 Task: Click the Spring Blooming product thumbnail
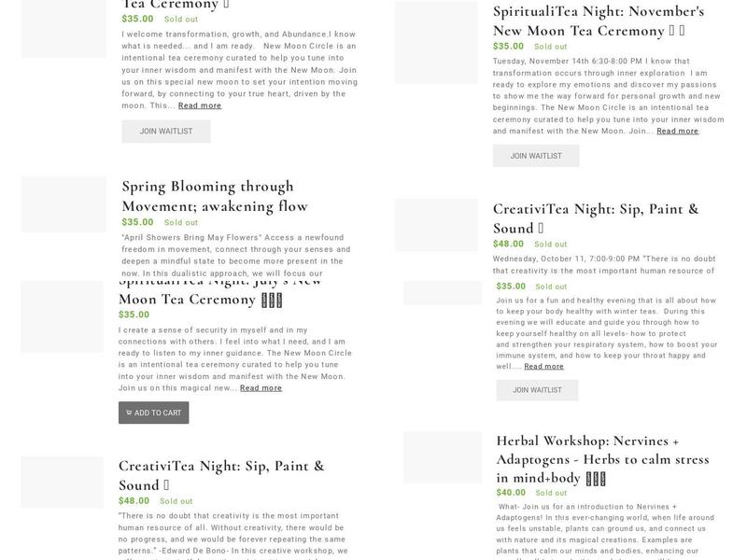coord(63,204)
